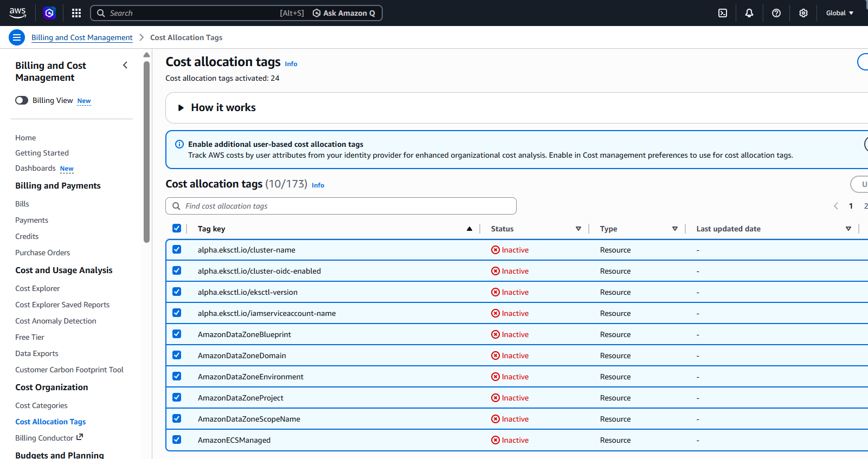This screenshot has height=459, width=868.
Task: Open the notifications bell
Action: pos(749,13)
